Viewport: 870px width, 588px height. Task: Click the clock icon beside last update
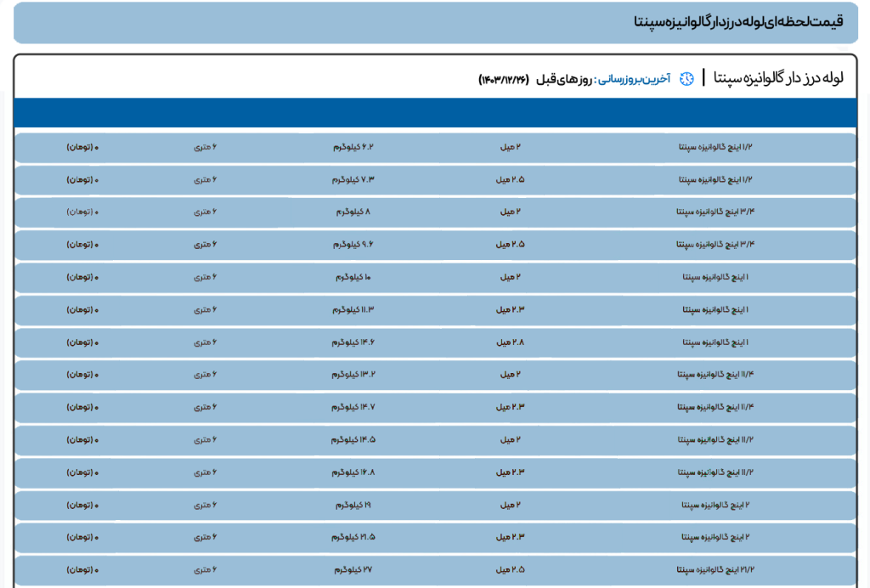coord(686,79)
